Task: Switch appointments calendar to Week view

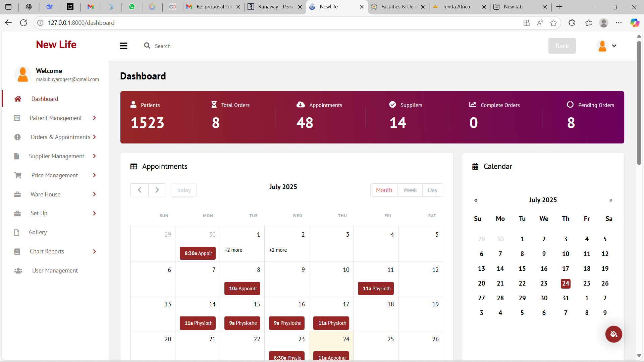Action: [410, 190]
